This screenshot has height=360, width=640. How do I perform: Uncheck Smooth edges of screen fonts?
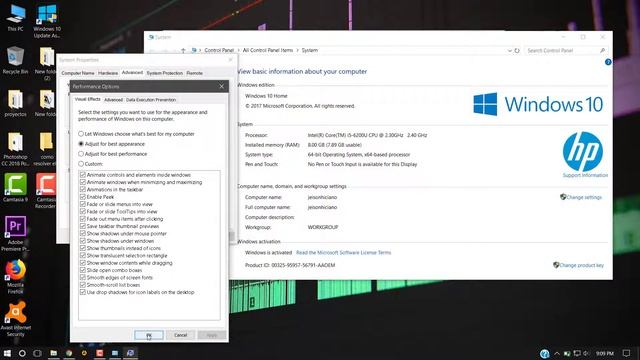tap(83, 278)
